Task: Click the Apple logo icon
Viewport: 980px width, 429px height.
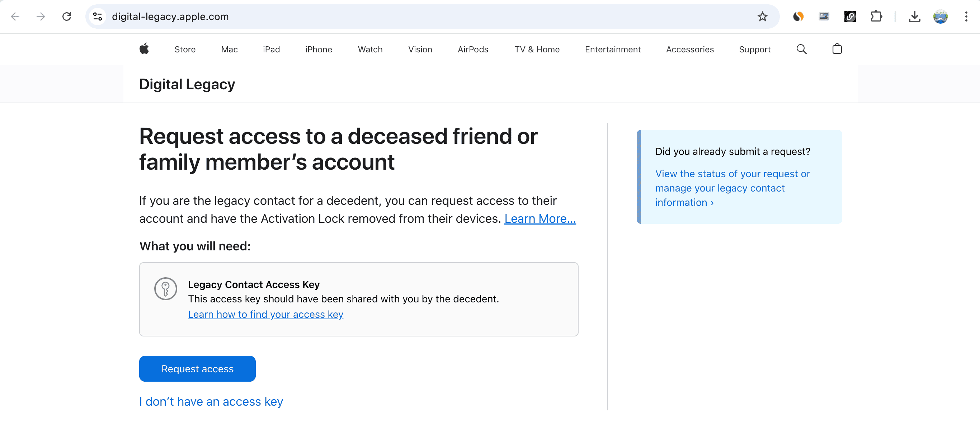Action: [x=144, y=49]
